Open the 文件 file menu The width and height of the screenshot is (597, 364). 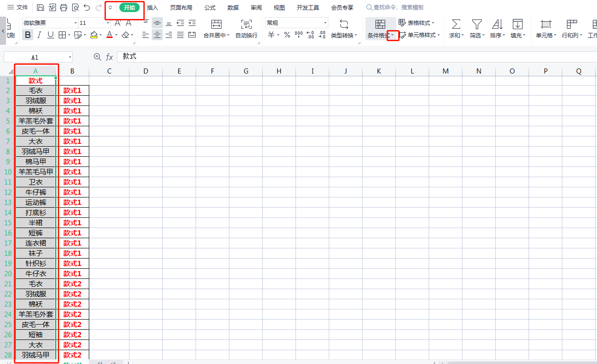[x=18, y=7]
